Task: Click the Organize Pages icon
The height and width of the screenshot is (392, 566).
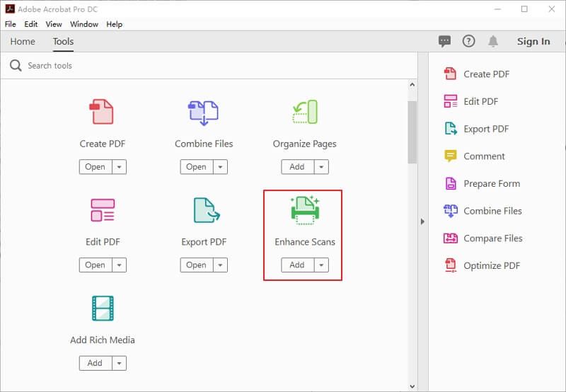Action: (x=305, y=113)
